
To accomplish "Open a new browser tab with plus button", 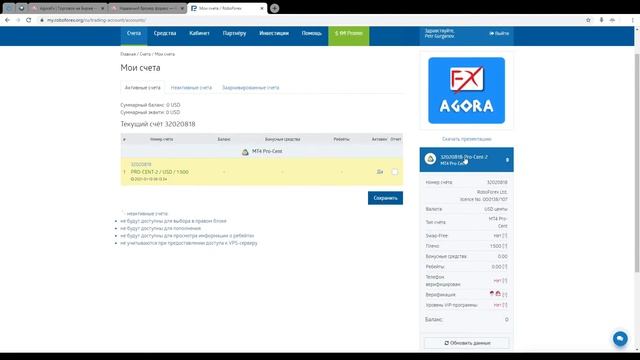I will (275, 8).
